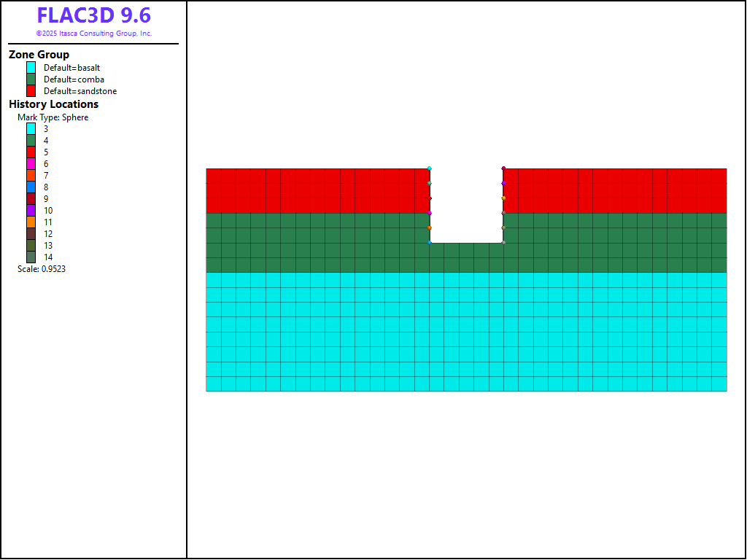The width and height of the screenshot is (747, 560).
Task: Open the Itasca Consulting Group copyright line
Action: [93, 34]
